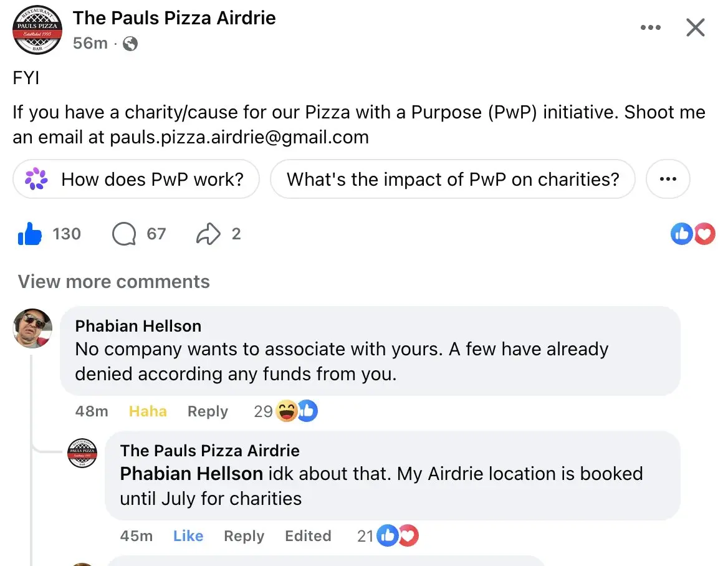
Task: Reply to The Pauls Pizza Airdrie's comment
Action: click(x=244, y=536)
